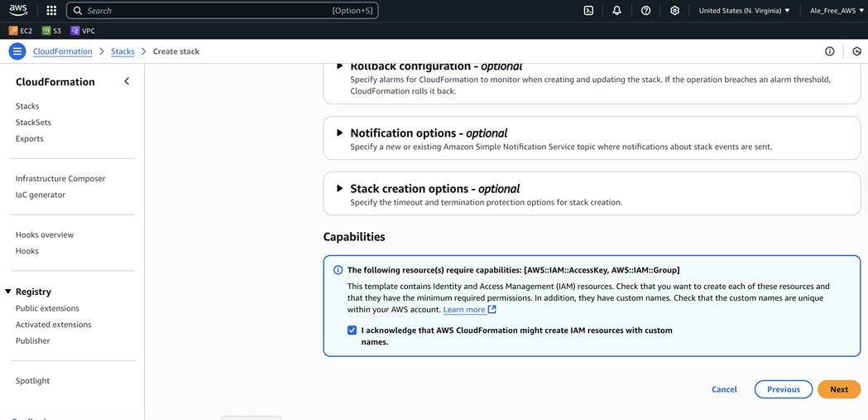Follow the Learn more link
This screenshot has height=420, width=868.
pyautogui.click(x=464, y=309)
